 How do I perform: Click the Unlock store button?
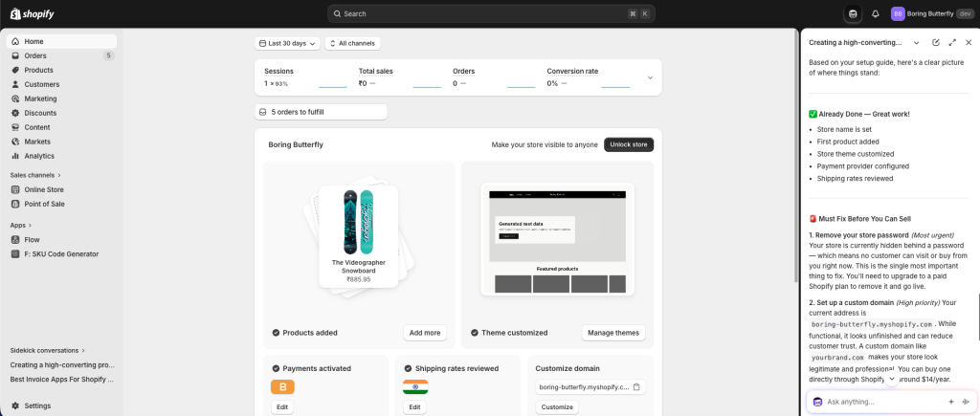pyautogui.click(x=628, y=144)
